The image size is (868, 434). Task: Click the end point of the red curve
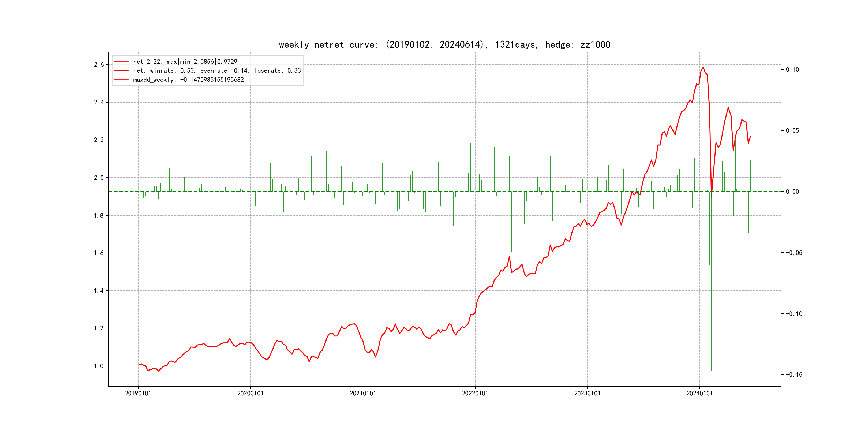coord(750,136)
